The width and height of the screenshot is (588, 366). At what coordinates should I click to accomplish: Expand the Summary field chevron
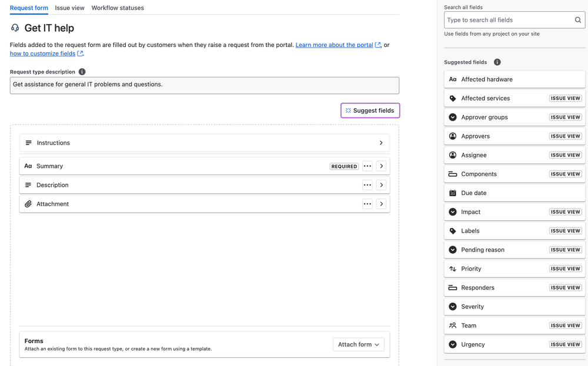(x=382, y=166)
